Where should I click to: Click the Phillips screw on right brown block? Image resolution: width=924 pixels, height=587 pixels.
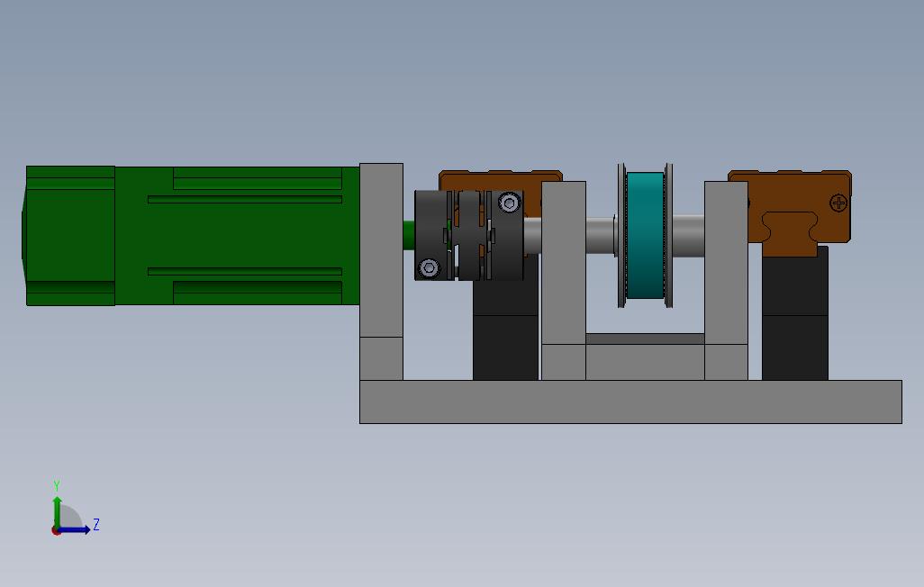(x=838, y=203)
